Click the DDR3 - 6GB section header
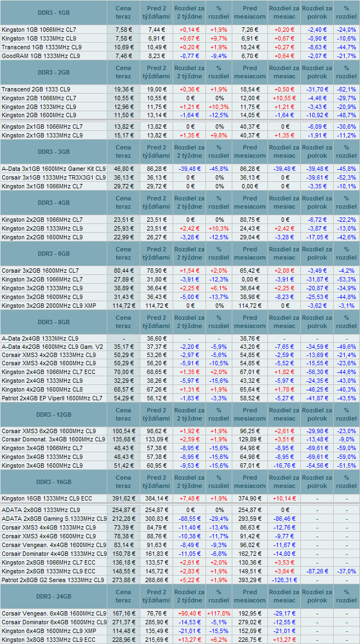 point(53,254)
